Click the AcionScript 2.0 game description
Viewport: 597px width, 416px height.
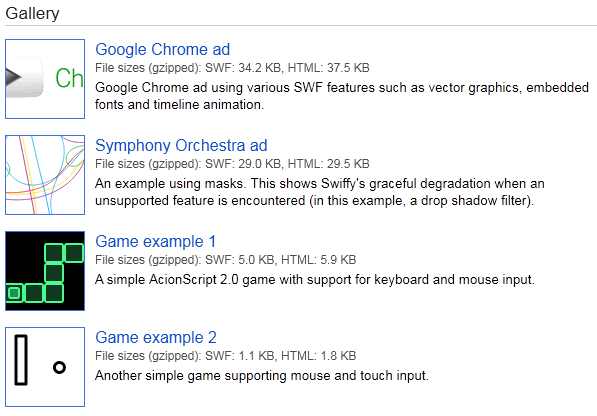[x=315, y=280]
